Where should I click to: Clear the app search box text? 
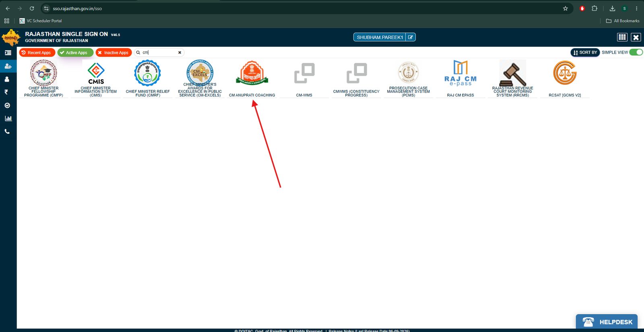(180, 52)
